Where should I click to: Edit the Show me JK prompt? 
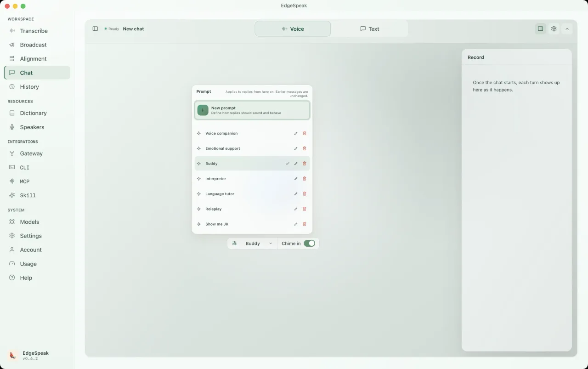coord(296,224)
